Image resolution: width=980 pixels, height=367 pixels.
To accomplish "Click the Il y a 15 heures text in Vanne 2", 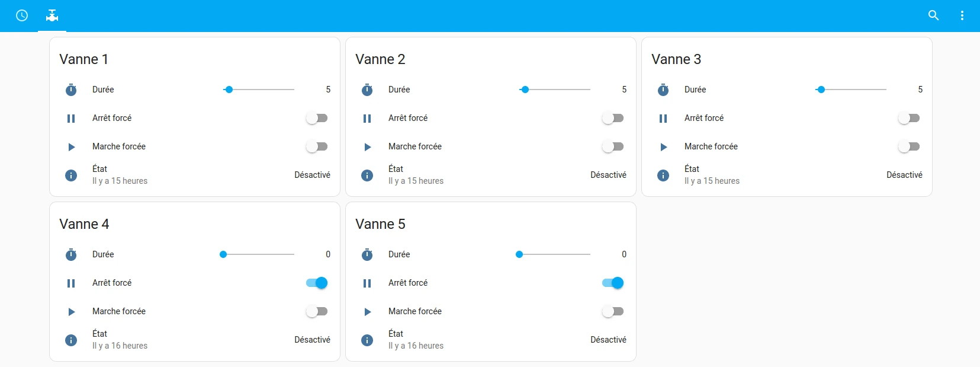I will point(416,181).
